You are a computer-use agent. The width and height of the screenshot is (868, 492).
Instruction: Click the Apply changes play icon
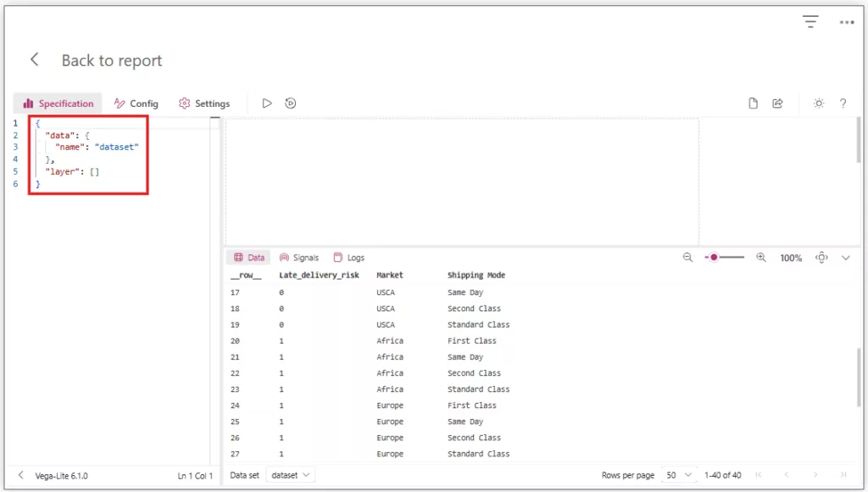[267, 103]
